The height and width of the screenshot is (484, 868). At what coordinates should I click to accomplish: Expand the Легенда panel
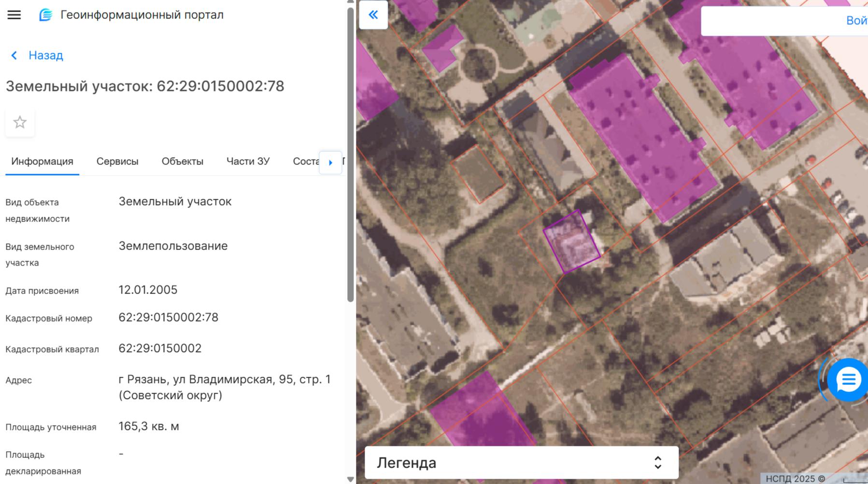pos(512,463)
